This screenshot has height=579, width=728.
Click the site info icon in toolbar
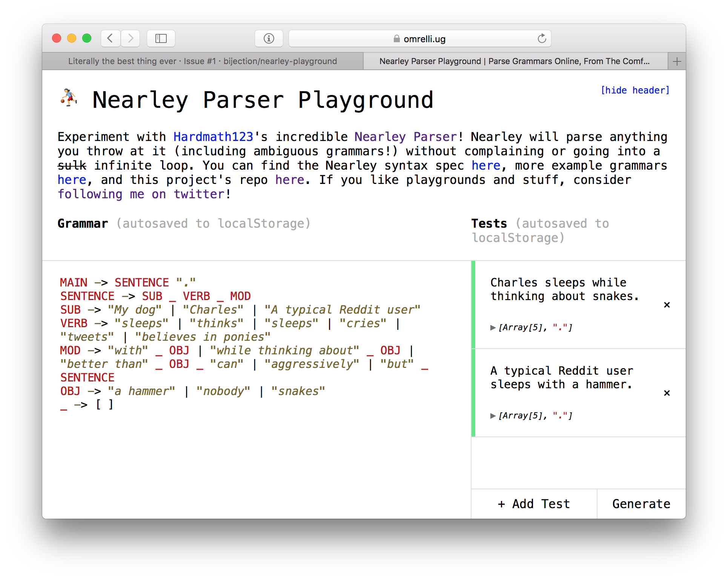tap(269, 38)
